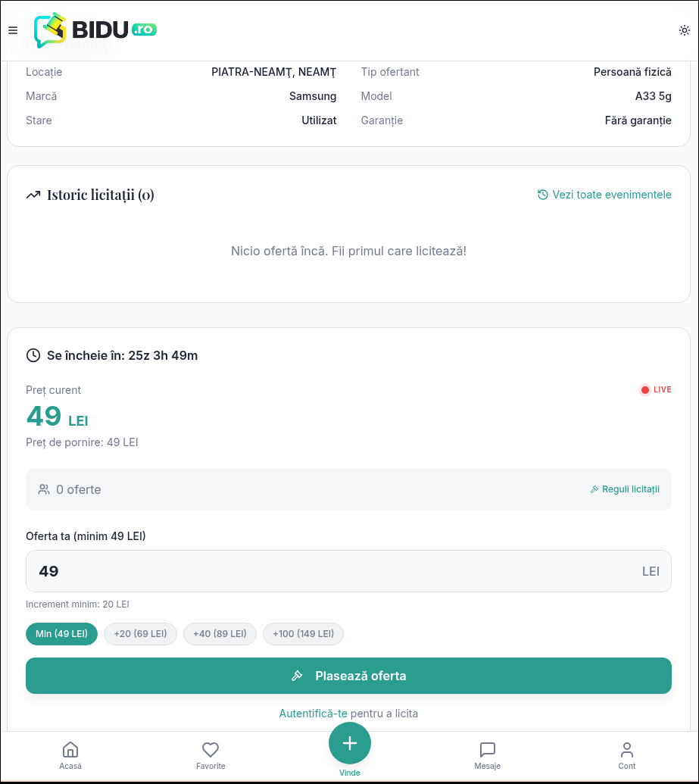Select the +100 (149 LEI) chip
The width and height of the screenshot is (699, 784).
(303, 634)
